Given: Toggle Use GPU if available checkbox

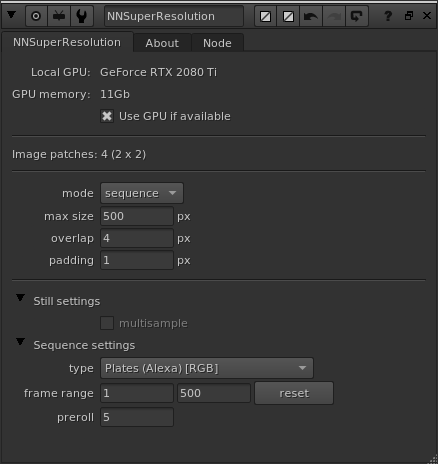Looking at the screenshot, I should 107,116.
